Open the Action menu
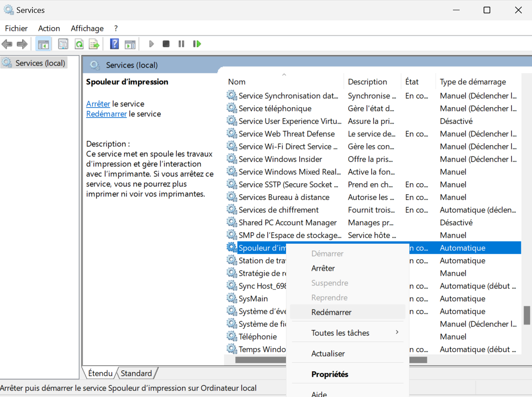This screenshot has height=397, width=532. pos(49,28)
